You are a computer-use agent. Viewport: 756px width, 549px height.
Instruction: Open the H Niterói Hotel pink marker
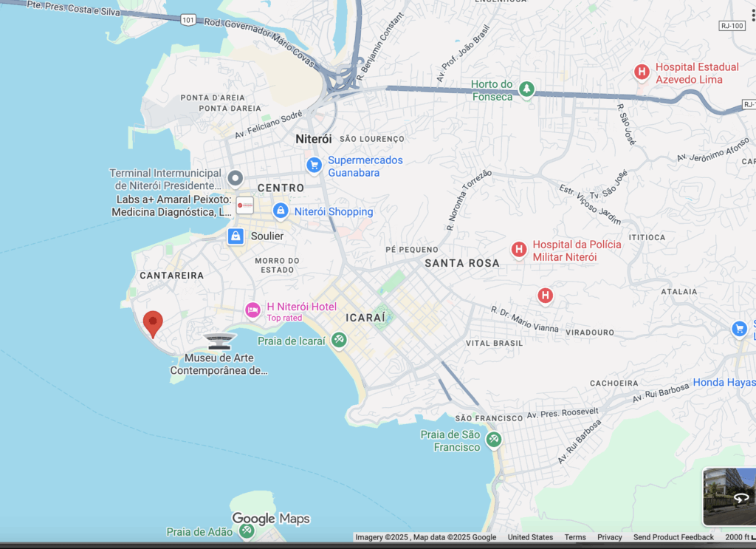pos(252,310)
